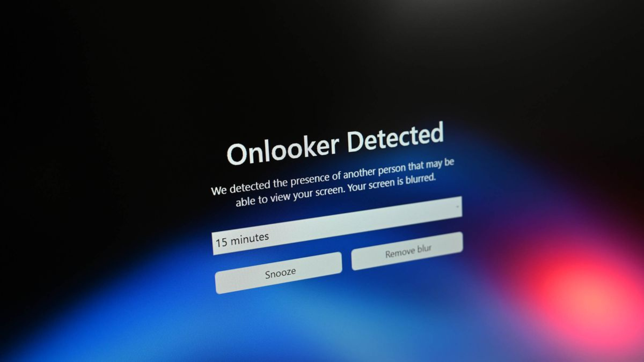Click the 'another person that may be' text

[398, 169]
